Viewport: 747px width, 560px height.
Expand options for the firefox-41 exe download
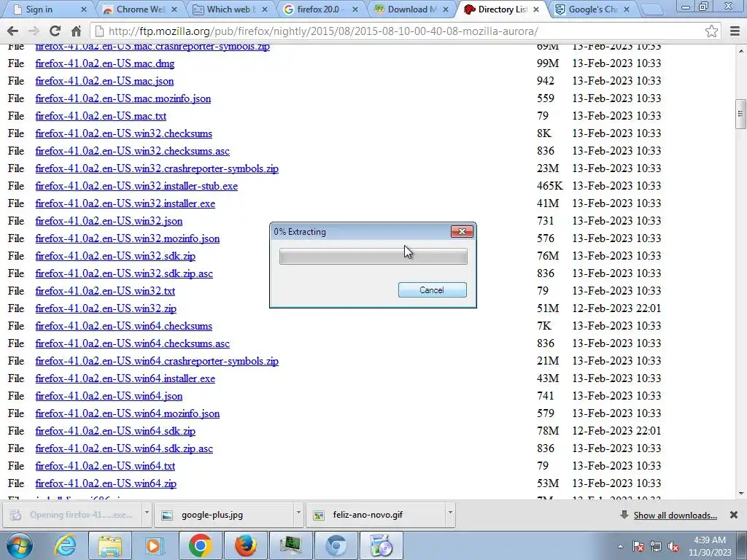coord(146,514)
